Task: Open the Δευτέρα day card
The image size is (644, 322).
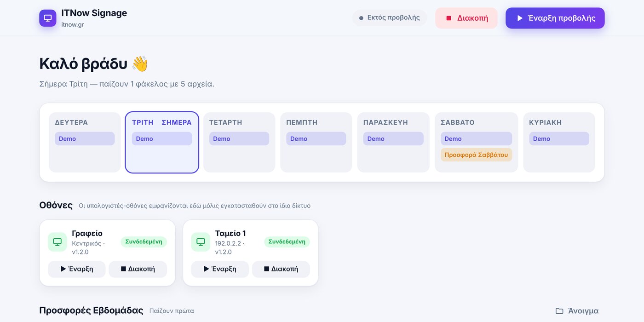Action: pyautogui.click(x=85, y=143)
